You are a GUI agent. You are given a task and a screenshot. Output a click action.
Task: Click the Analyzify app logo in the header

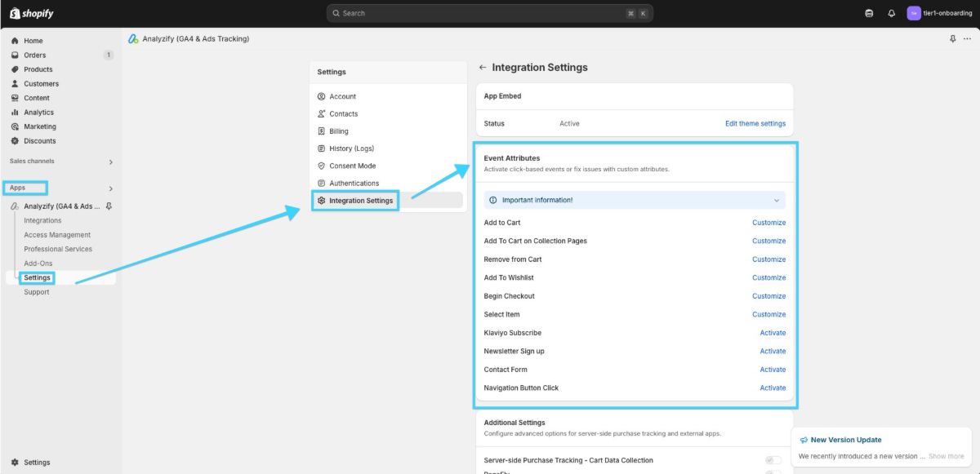click(x=134, y=38)
